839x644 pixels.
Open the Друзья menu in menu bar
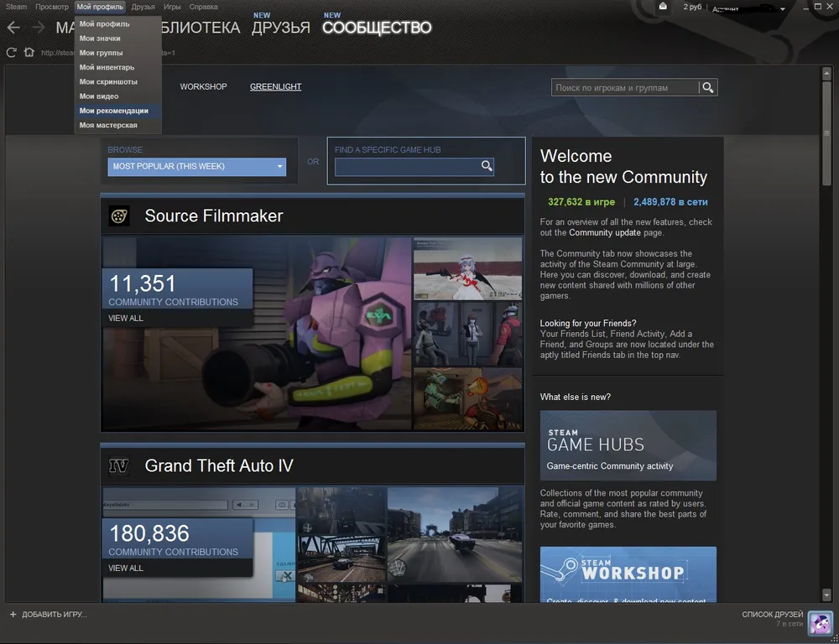143,7
